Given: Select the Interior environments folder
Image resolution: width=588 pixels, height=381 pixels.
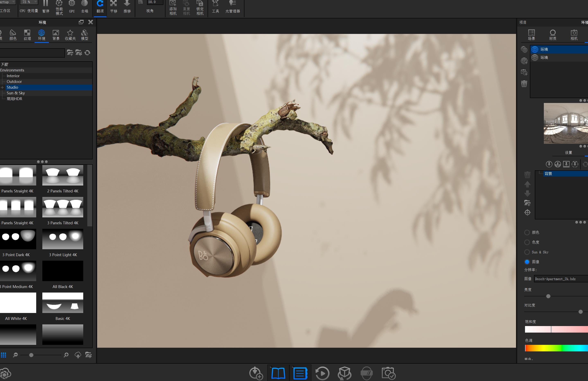Looking at the screenshot, I should pos(13,76).
